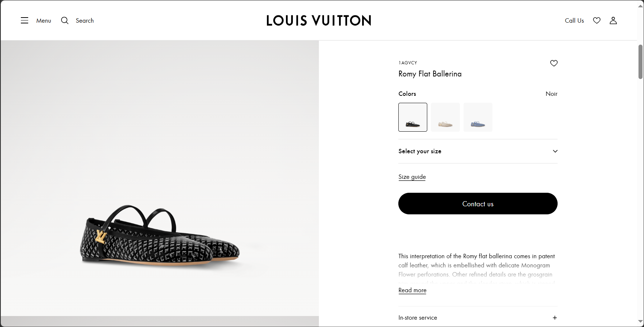This screenshot has height=327, width=644.
Task: Click the size dropdown chevron arrow
Action: click(x=555, y=151)
